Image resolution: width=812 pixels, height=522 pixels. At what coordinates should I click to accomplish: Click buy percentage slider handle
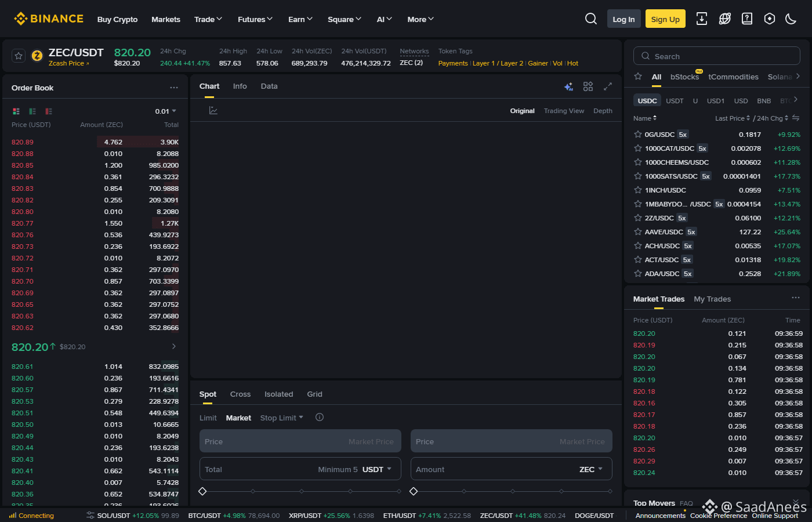pos(202,491)
